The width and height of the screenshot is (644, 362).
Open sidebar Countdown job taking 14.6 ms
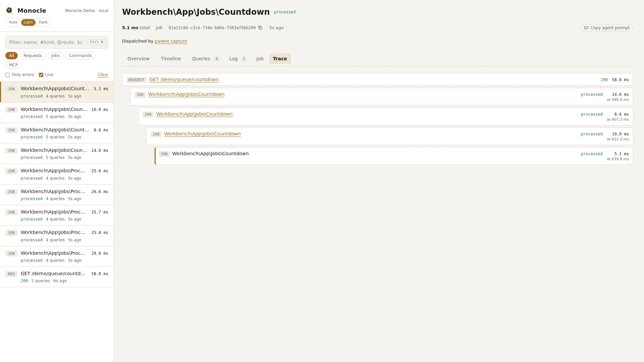pyautogui.click(x=57, y=154)
